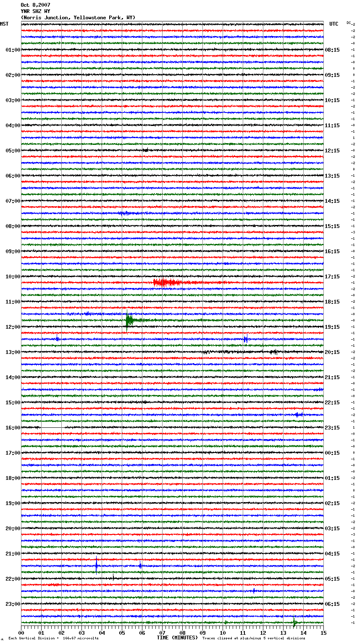This screenshot has height=644, width=357.
Task: Click the 'DC' offset column header
Action: coord(349,23)
